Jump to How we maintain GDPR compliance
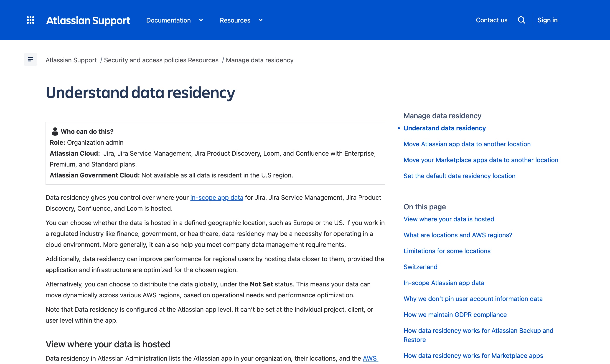 point(455,315)
